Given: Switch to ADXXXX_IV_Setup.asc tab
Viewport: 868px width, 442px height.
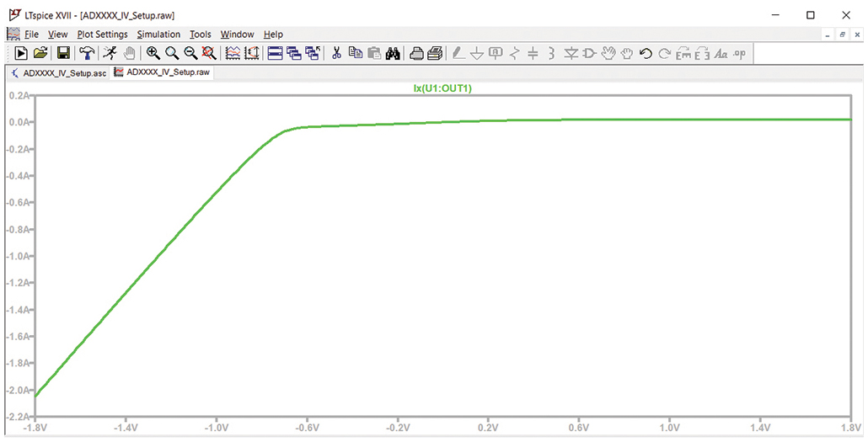Looking at the screenshot, I should pyautogui.click(x=58, y=73).
